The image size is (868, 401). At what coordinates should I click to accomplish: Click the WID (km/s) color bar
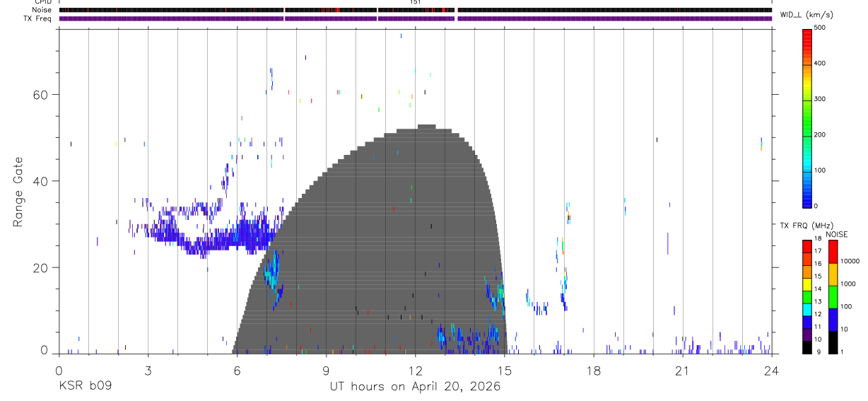pos(807,117)
